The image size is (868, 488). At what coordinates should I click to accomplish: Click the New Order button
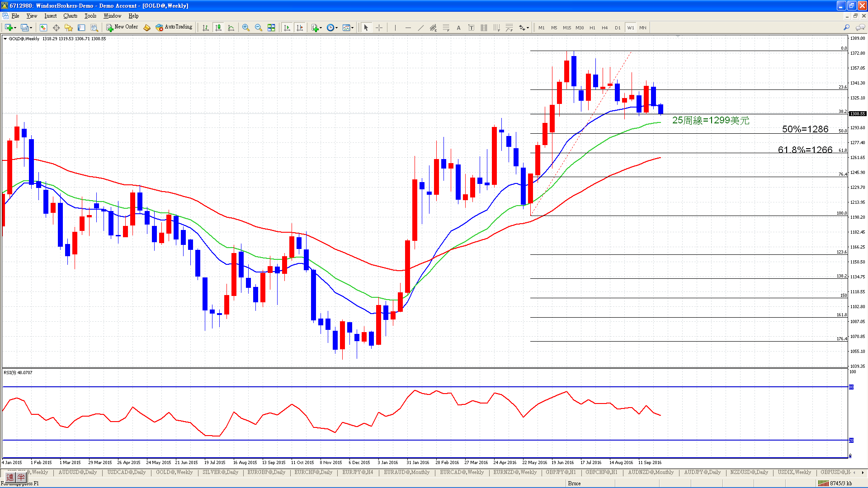pos(122,27)
